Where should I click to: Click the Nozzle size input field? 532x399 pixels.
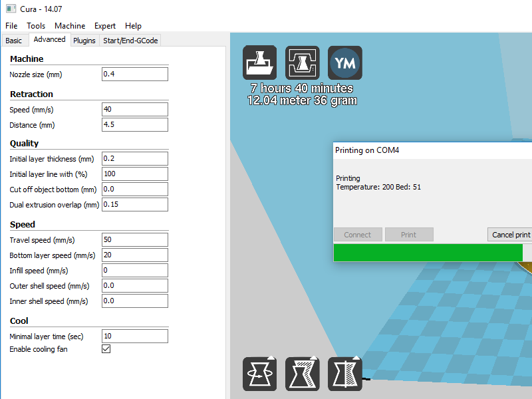[135, 74]
